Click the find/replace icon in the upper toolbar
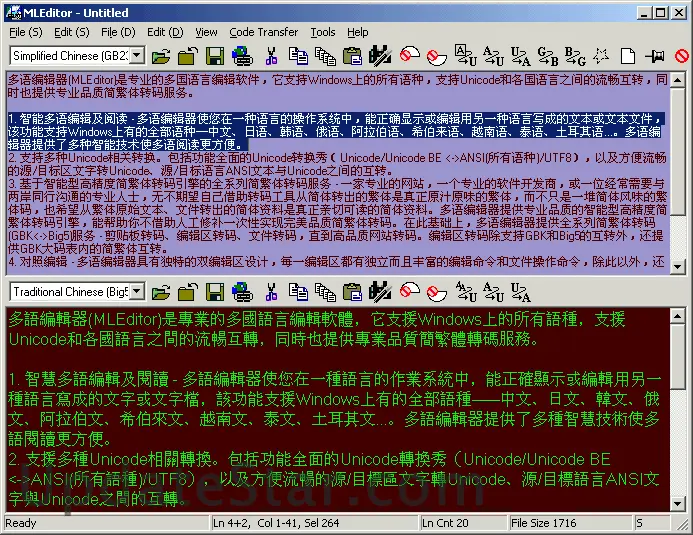The height and width of the screenshot is (535, 693). [380, 56]
